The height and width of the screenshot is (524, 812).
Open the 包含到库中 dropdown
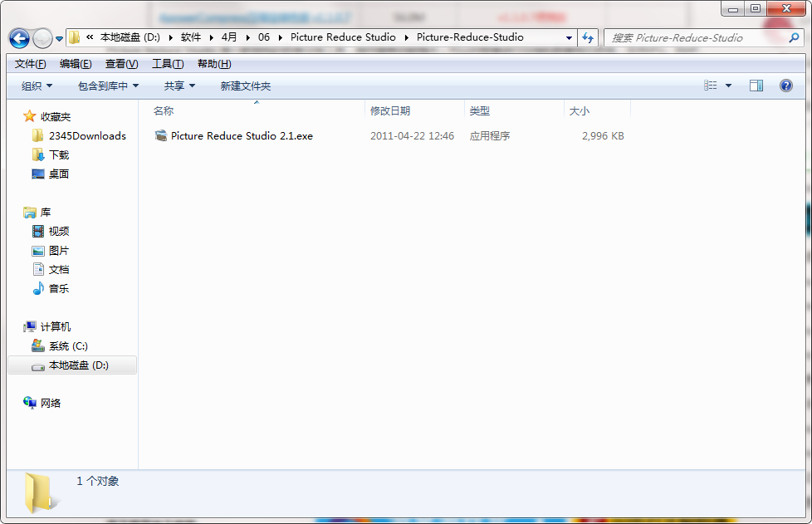(108, 86)
